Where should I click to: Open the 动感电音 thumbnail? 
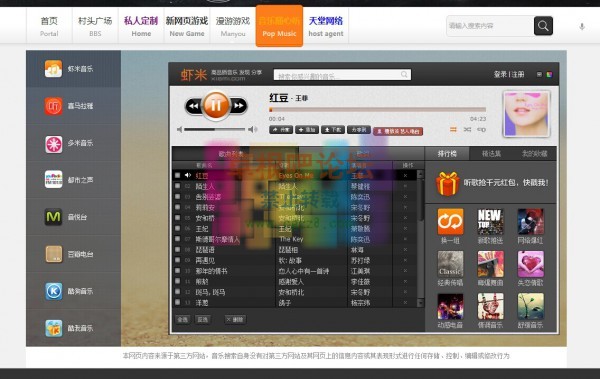coord(450,306)
